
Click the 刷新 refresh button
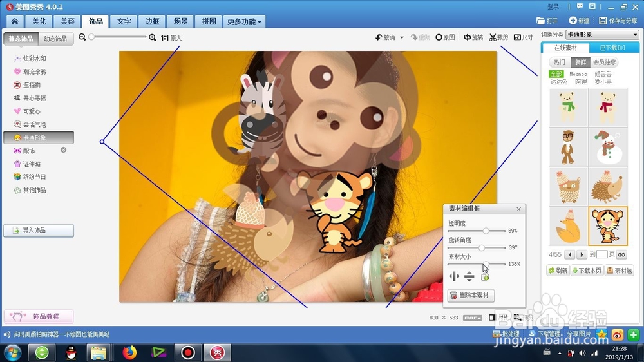[x=558, y=271]
